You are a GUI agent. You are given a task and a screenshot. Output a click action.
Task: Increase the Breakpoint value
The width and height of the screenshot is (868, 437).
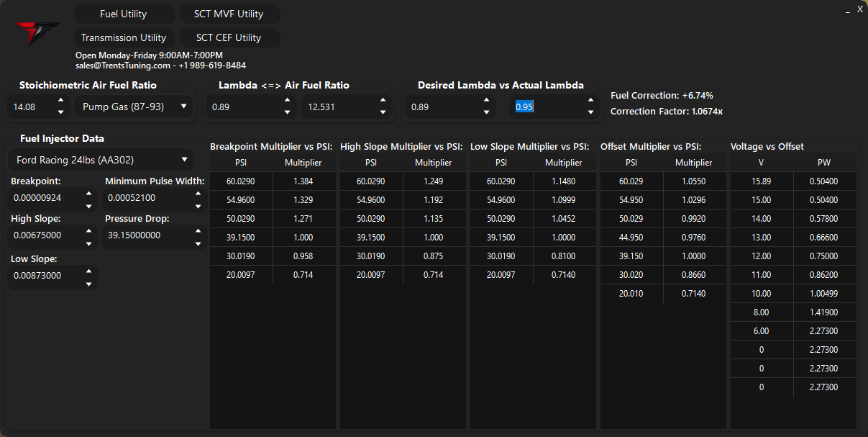tap(89, 193)
